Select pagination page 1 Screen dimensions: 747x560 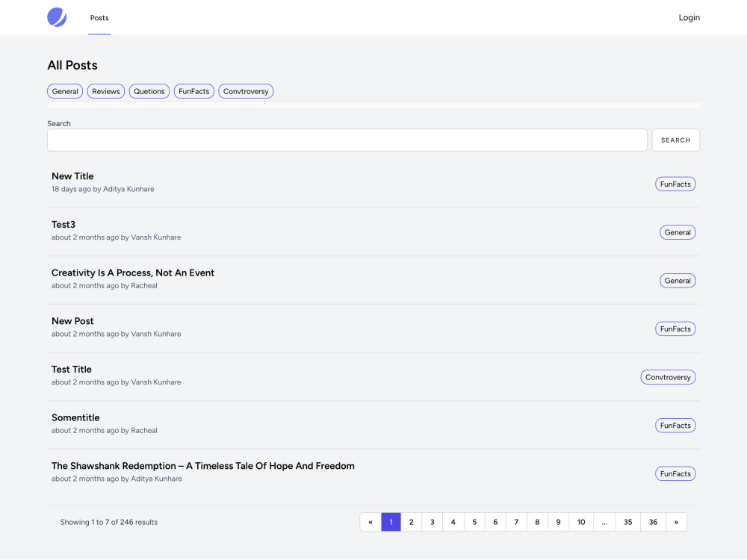391,522
